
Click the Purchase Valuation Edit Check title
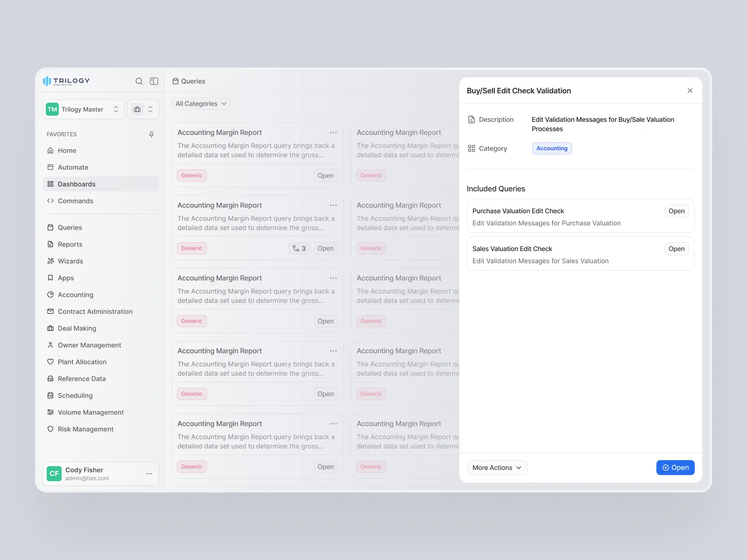click(x=518, y=211)
